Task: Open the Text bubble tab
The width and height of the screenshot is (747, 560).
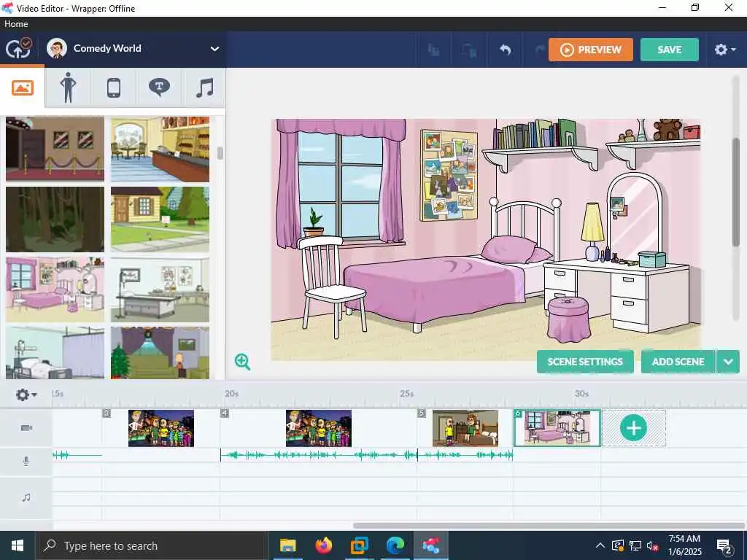Action: pyautogui.click(x=159, y=87)
